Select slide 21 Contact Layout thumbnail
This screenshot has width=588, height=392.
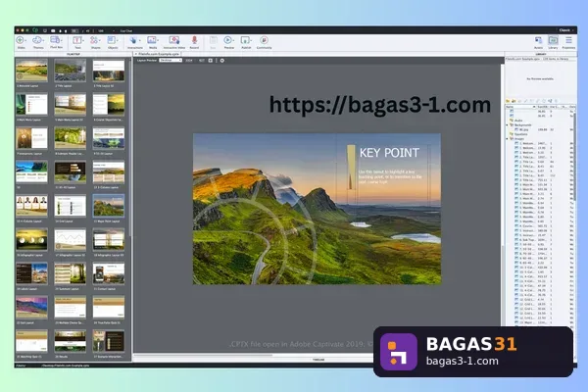click(x=109, y=273)
